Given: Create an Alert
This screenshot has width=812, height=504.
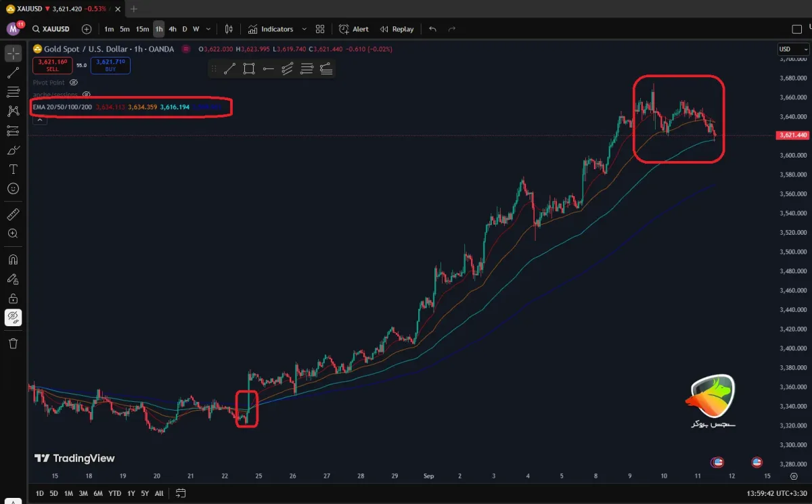Looking at the screenshot, I should tap(354, 29).
